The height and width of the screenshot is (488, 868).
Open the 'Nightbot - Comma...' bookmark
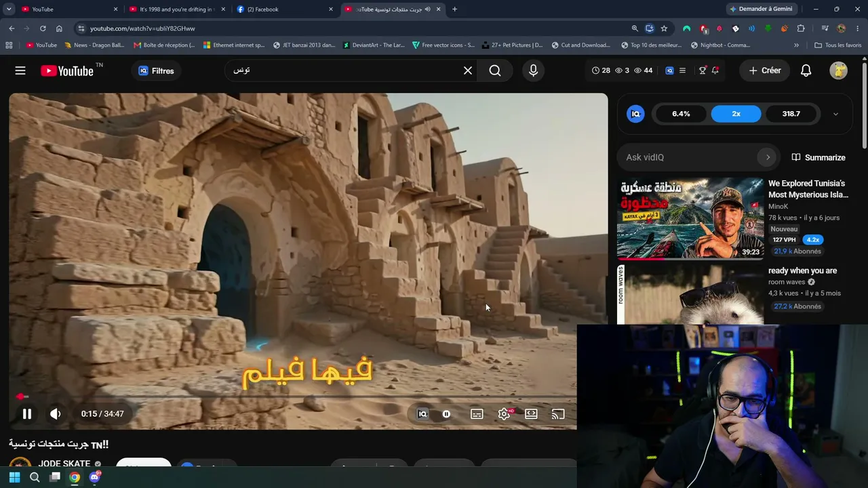pos(720,45)
